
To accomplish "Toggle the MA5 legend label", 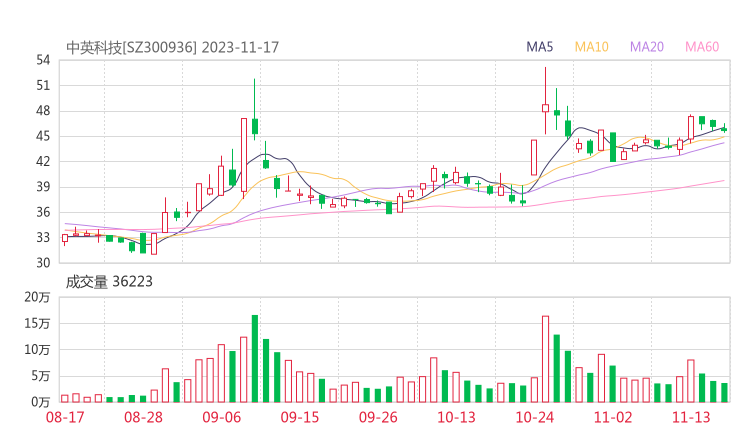I will [x=540, y=47].
